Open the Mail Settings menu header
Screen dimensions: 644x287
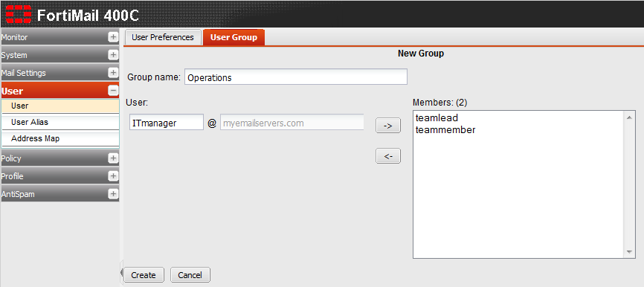pyautogui.click(x=59, y=73)
